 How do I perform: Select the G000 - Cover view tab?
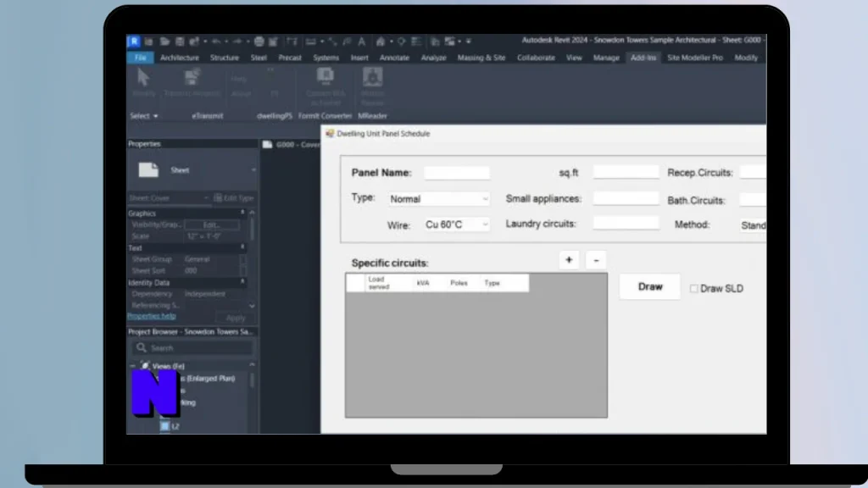click(x=292, y=144)
